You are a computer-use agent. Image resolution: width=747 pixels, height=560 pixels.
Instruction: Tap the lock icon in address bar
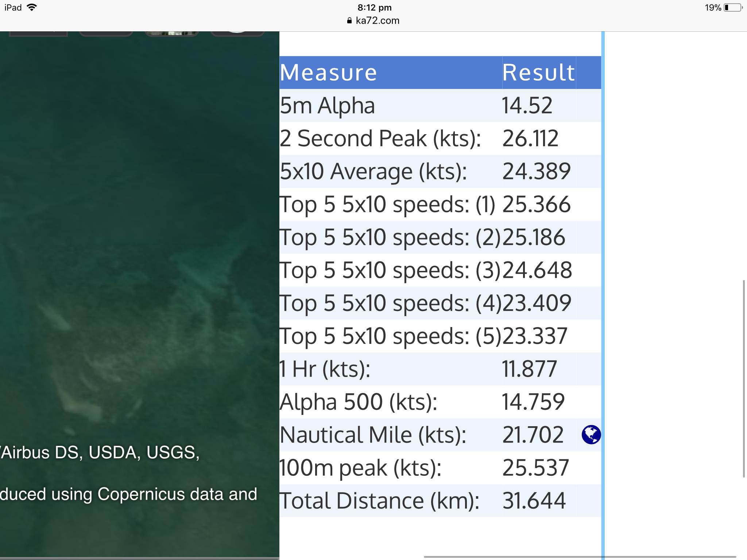tap(349, 20)
